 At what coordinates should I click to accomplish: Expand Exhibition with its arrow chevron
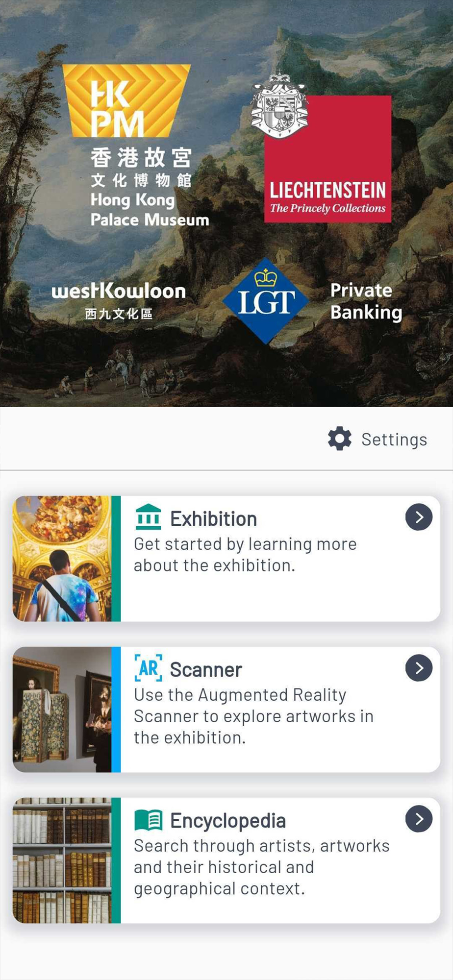(419, 517)
